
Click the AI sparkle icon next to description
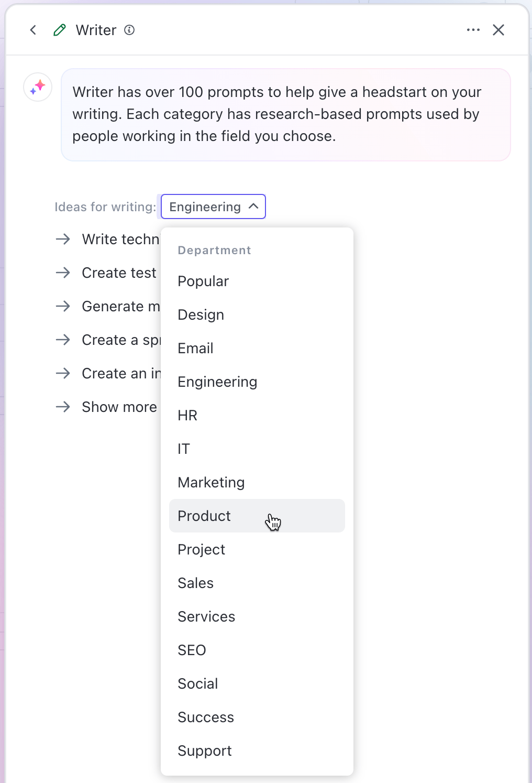tap(37, 88)
